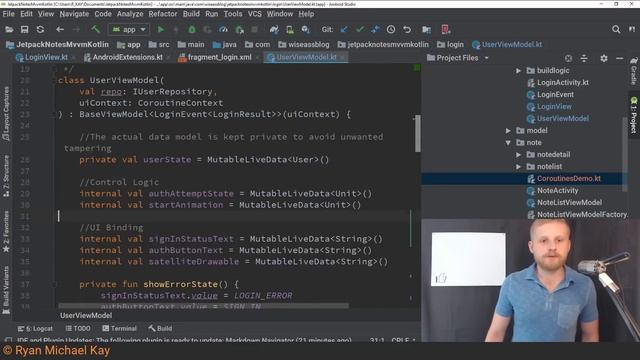This screenshot has width=640, height=360.
Task: Click the java breadcrumb folder
Action: click(224, 44)
